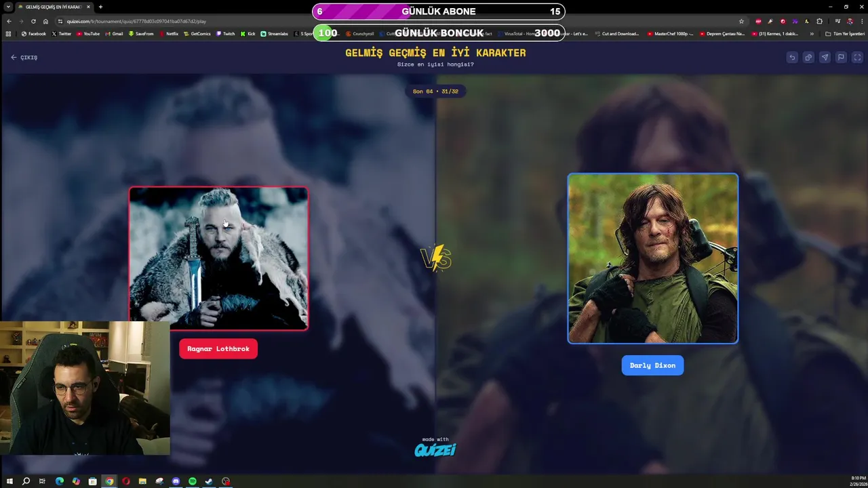Open Netflix bookmark
This screenshot has height=488, width=868.
(169, 34)
